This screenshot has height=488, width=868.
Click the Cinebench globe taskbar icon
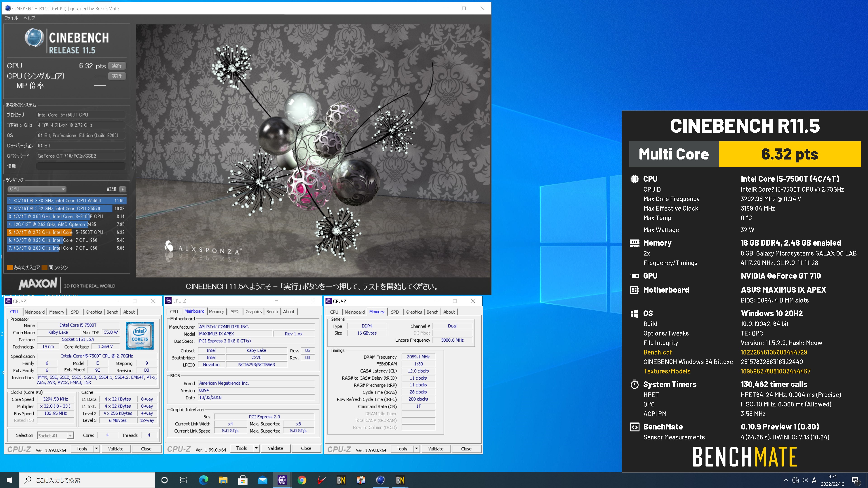point(380,480)
